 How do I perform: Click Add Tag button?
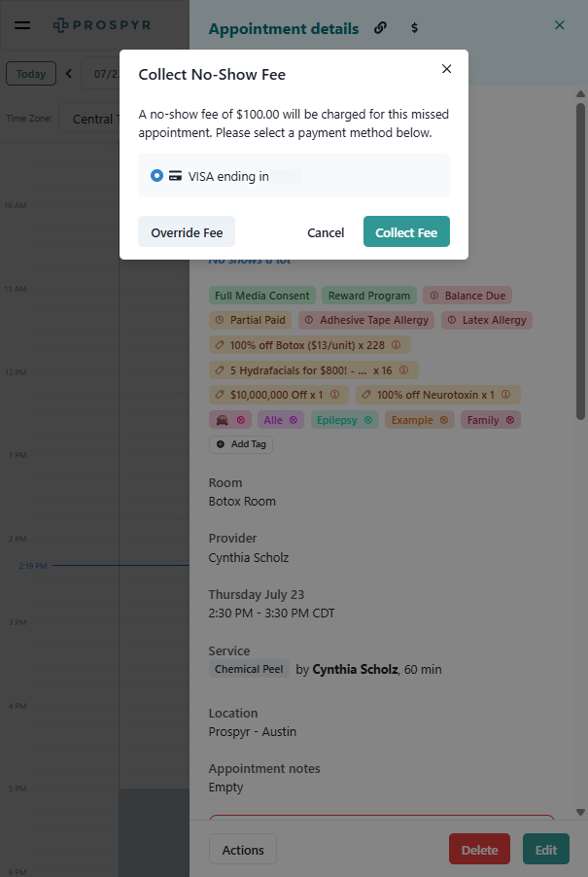tap(241, 444)
